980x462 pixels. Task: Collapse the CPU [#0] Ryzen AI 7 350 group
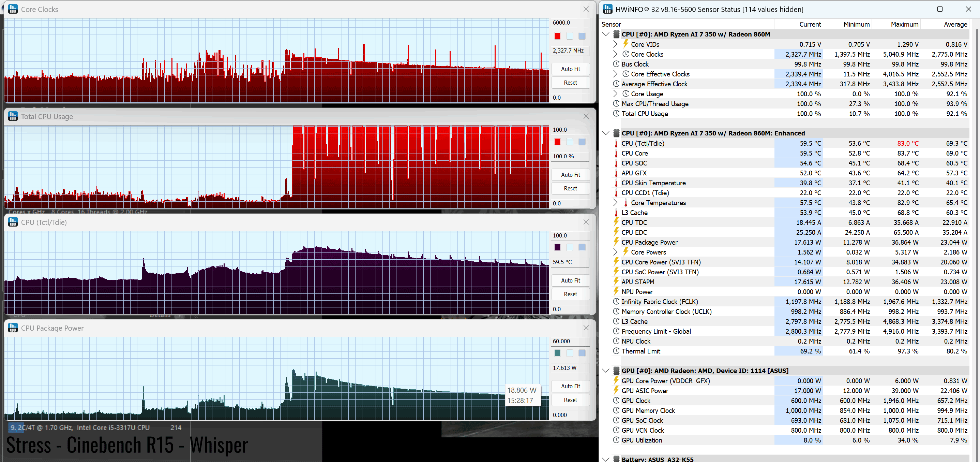[606, 34]
